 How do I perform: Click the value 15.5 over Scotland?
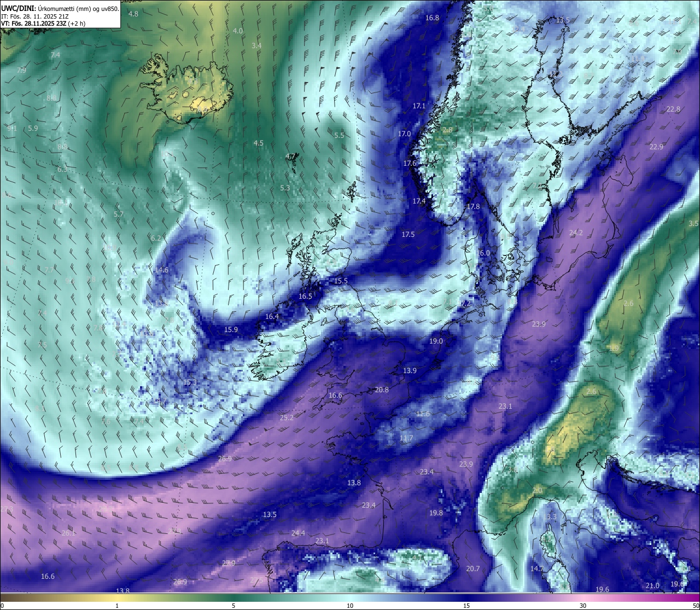pyautogui.click(x=341, y=281)
